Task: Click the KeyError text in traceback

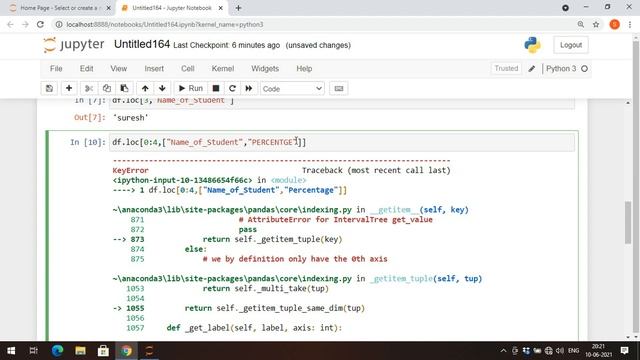Action: 130,170
